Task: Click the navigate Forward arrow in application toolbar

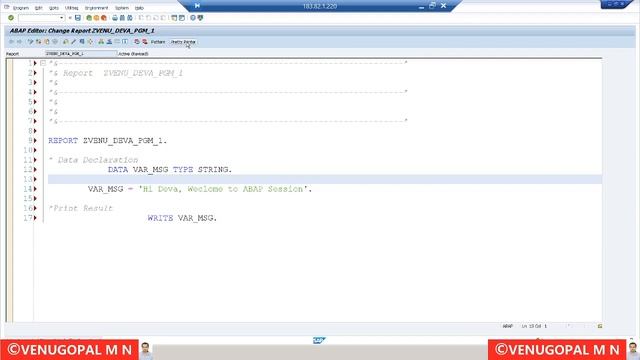Action: click(19, 42)
